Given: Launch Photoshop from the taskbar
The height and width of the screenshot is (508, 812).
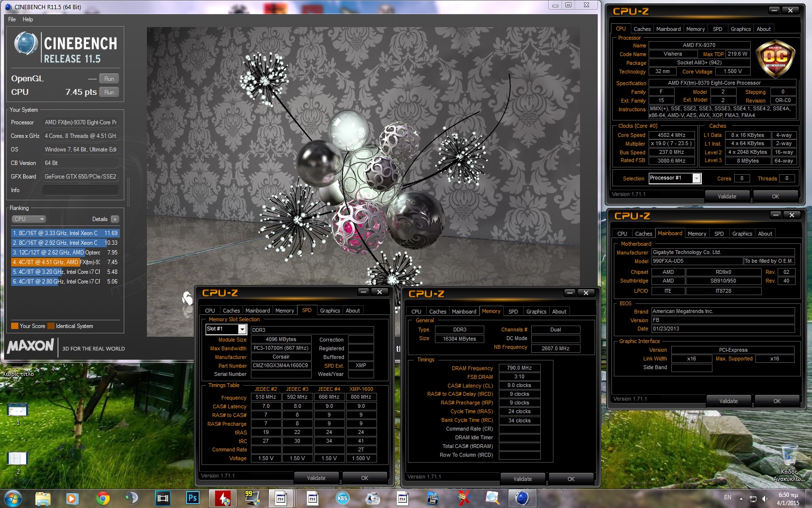Looking at the screenshot, I should click(192, 498).
